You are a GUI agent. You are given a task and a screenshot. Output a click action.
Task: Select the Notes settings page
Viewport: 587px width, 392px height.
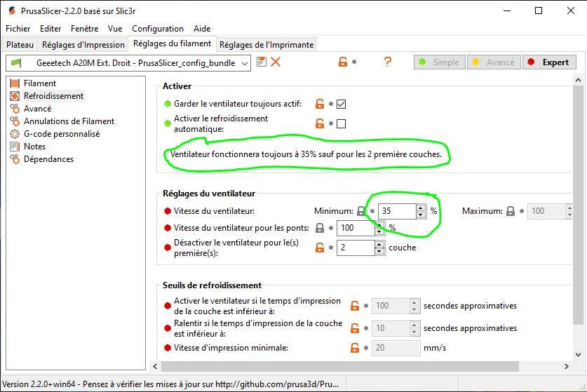(34, 147)
